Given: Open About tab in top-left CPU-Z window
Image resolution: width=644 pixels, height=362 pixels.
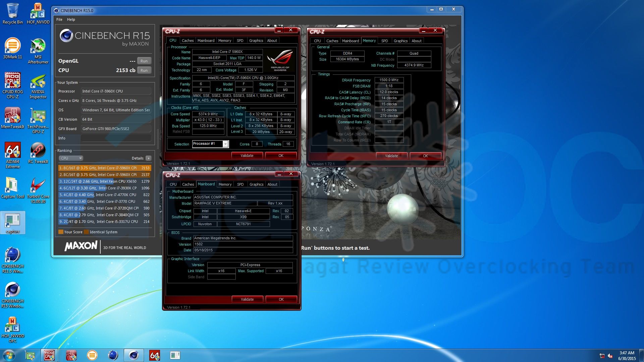Looking at the screenshot, I should pyautogui.click(x=272, y=41).
